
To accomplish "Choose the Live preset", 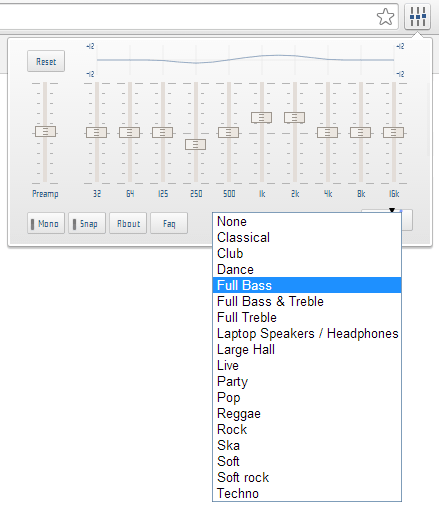I will tap(307, 365).
